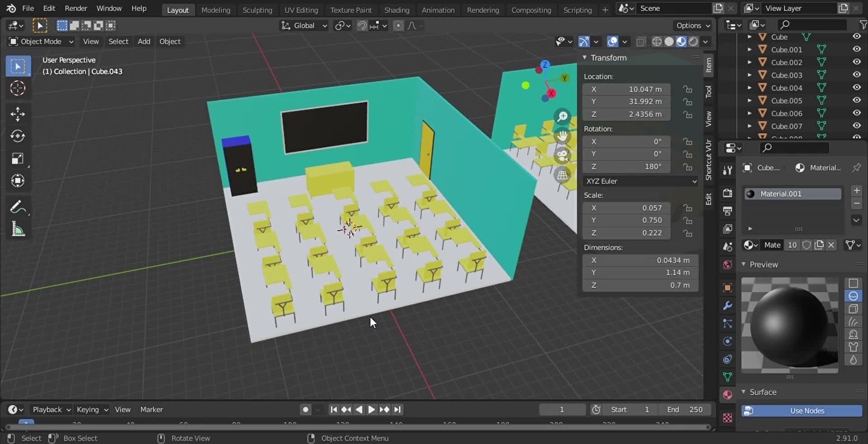
Task: Open Render Properties with the camera icon
Action: point(727,193)
